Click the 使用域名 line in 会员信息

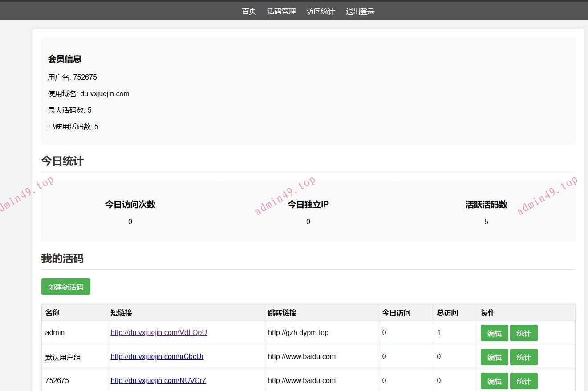tap(89, 94)
